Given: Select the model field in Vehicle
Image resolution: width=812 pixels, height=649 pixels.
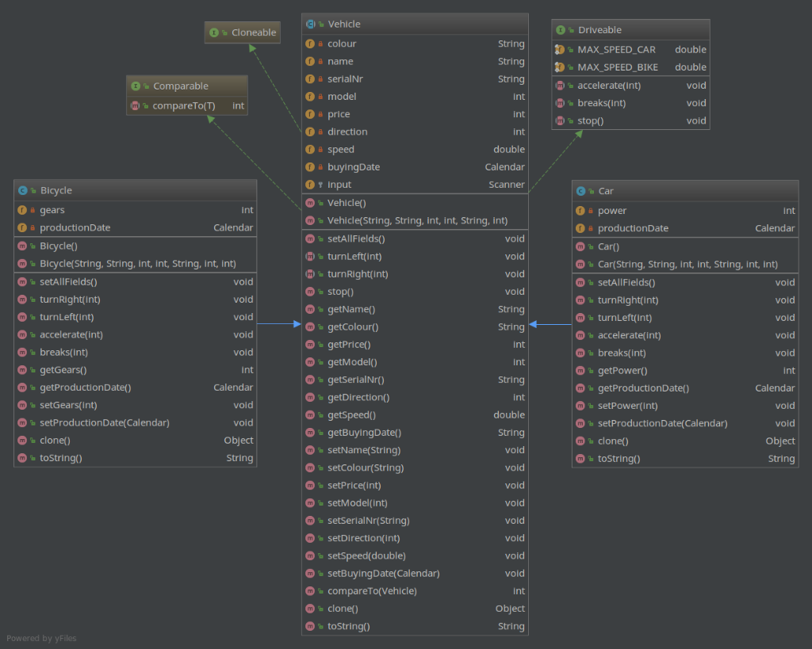Looking at the screenshot, I should (415, 97).
